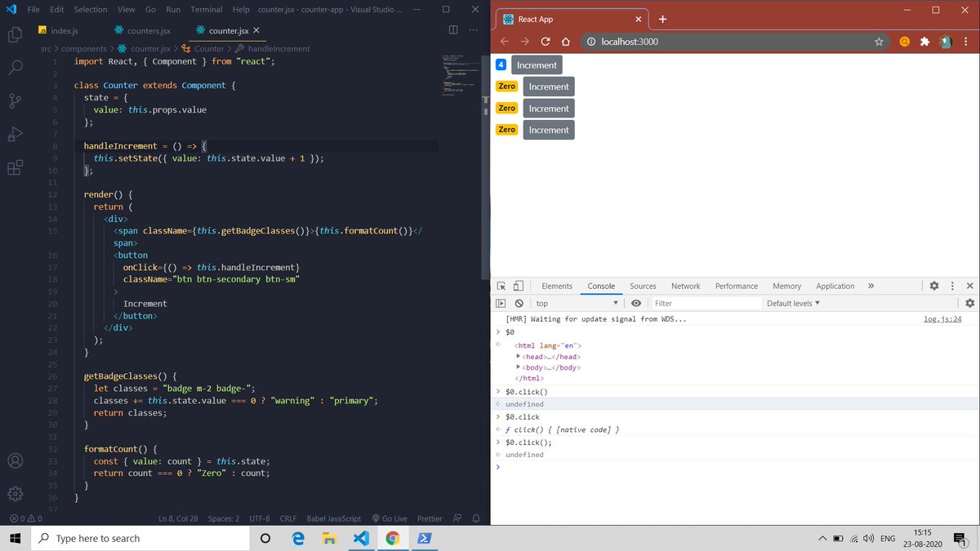
Task: Open the Explorer view in VS Code activity bar
Action: 15,34
